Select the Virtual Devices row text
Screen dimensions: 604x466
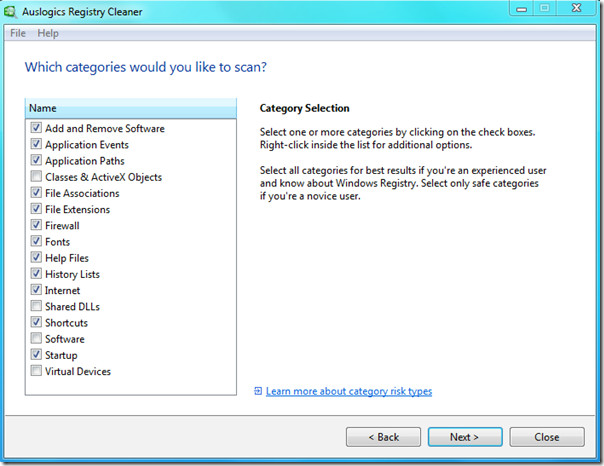click(x=78, y=371)
